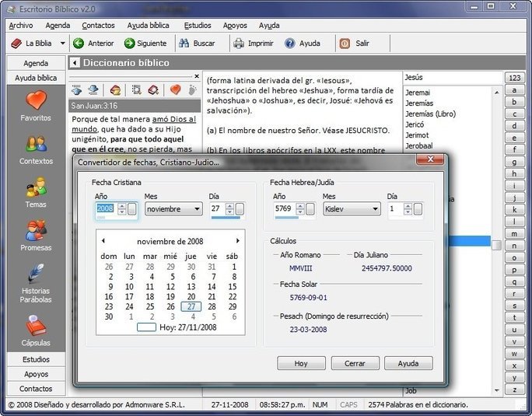
Task: Click the Cerrar button
Action: tap(355, 364)
